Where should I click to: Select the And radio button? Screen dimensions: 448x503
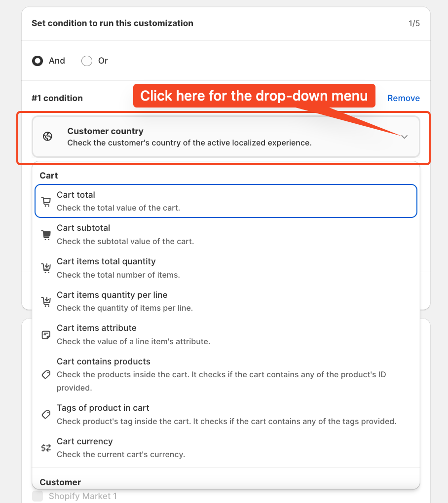click(37, 61)
